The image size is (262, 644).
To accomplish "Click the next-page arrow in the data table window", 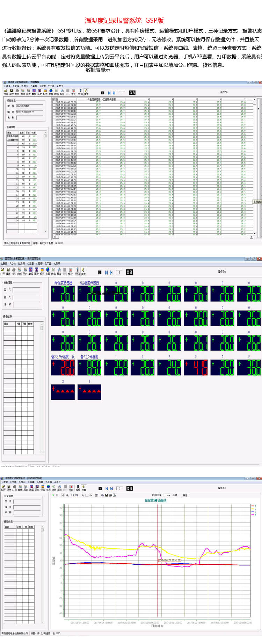I will (x=114, y=93).
